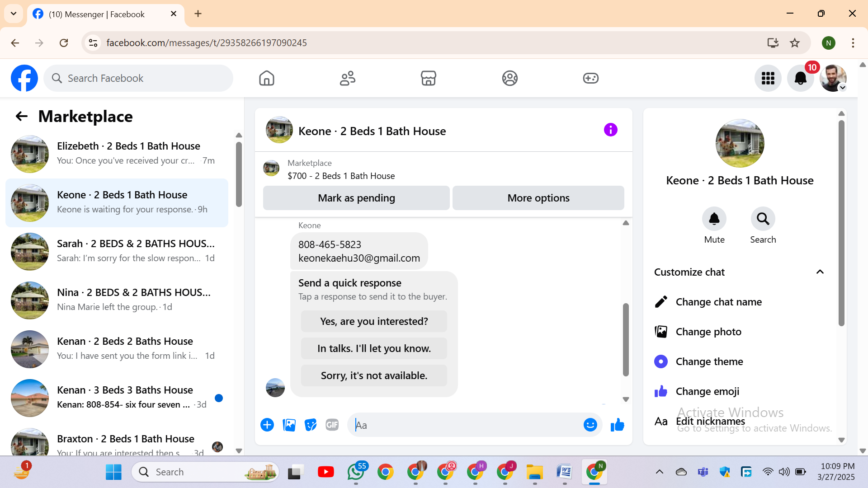
Task: Open the account menu from profile picture
Action: click(x=833, y=78)
